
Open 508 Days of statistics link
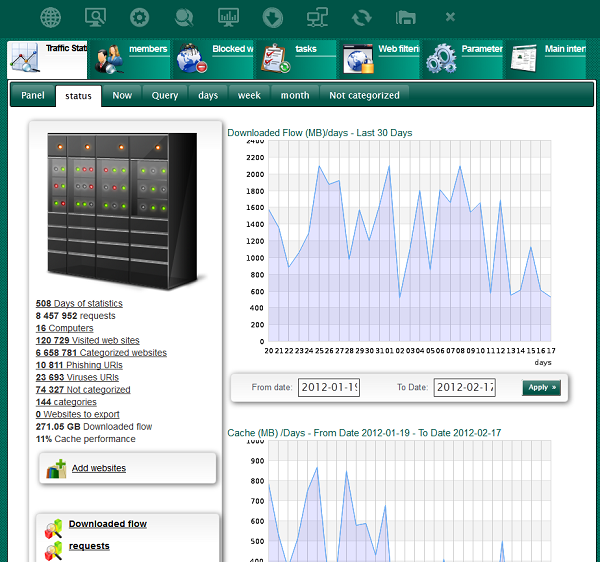(79, 303)
